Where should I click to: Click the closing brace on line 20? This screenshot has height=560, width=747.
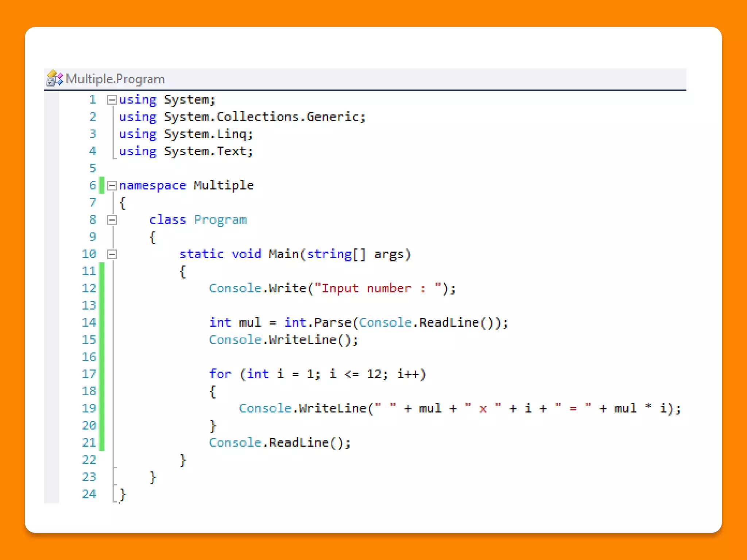(x=213, y=426)
